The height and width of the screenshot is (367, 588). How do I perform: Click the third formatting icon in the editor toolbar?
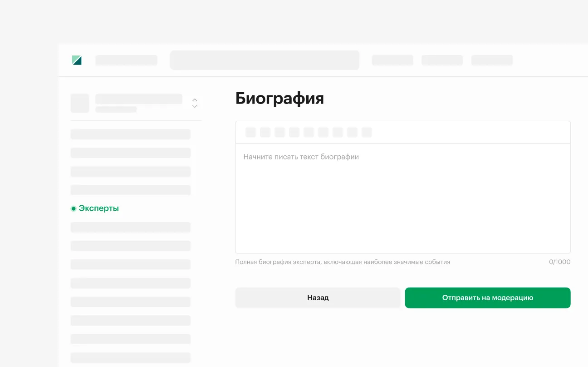[279, 132]
